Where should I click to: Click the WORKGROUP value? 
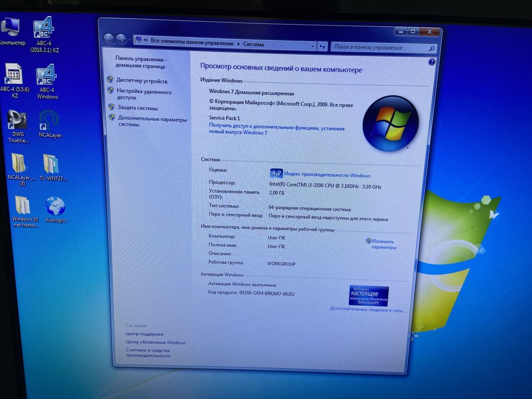[x=281, y=264]
